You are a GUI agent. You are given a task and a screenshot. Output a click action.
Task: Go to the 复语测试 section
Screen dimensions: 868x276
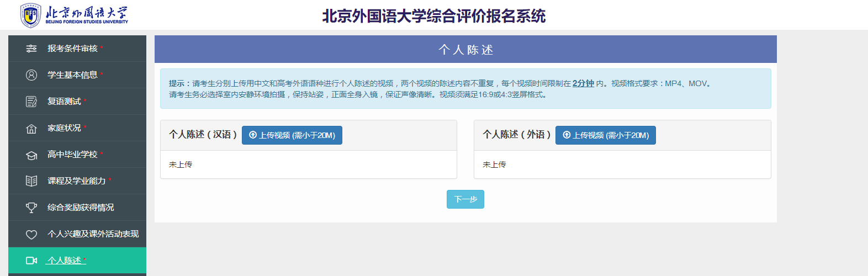(77, 102)
